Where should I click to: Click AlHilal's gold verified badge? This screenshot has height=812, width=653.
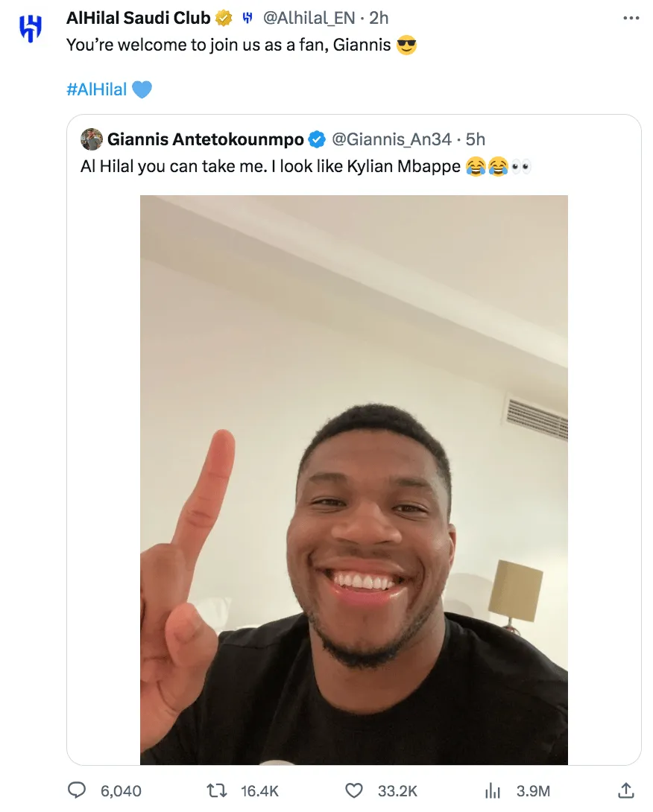click(224, 18)
